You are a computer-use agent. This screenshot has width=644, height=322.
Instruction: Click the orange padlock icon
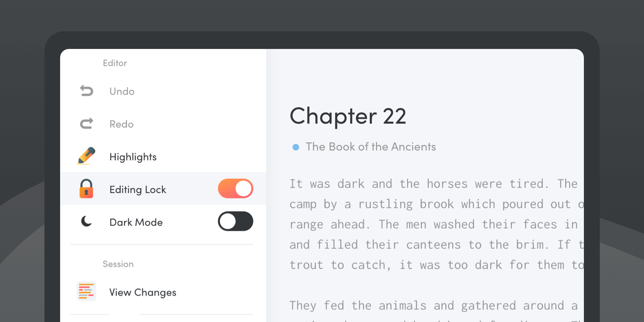86,189
